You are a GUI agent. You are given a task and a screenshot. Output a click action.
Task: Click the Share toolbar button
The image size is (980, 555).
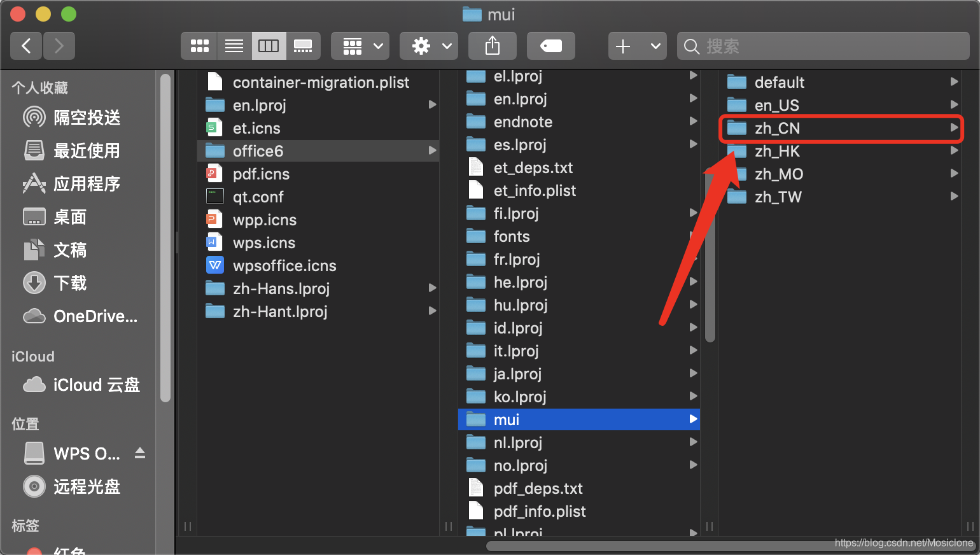(493, 46)
